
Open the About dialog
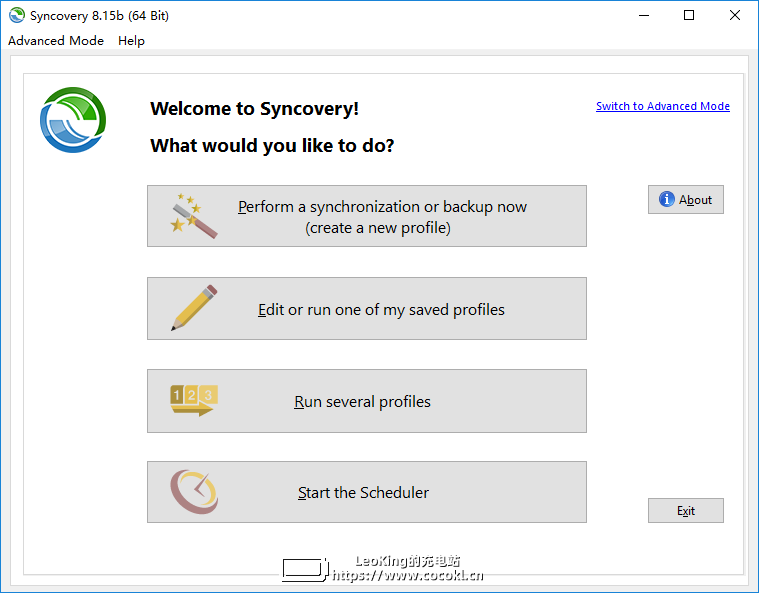click(x=686, y=199)
